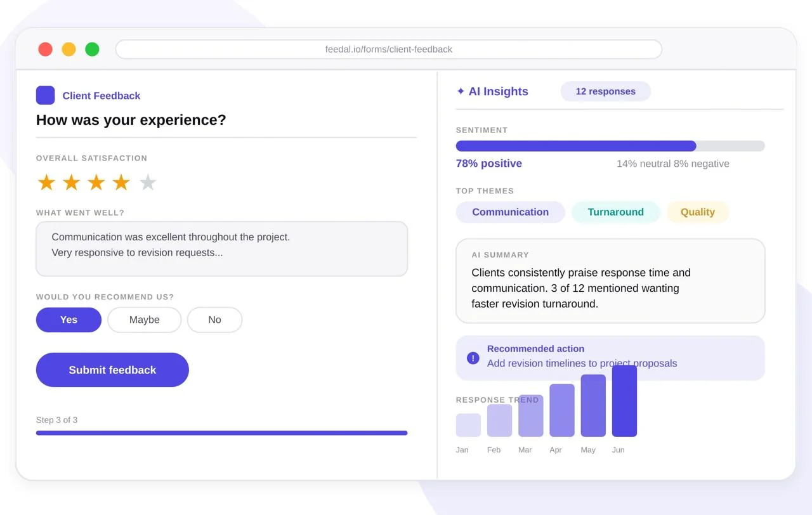812x515 pixels.
Task: Click the Top Themes label
Action: point(485,191)
